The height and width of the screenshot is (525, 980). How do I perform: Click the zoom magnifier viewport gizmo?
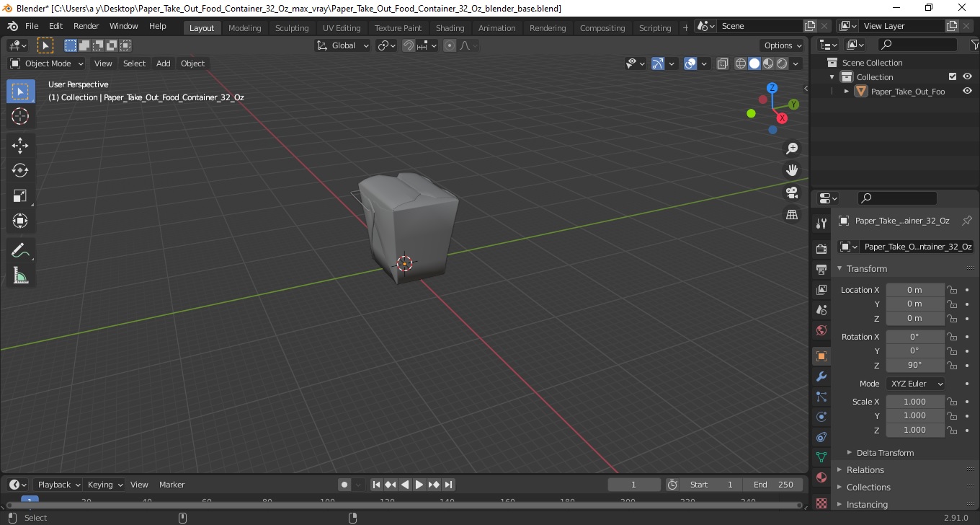(792, 149)
